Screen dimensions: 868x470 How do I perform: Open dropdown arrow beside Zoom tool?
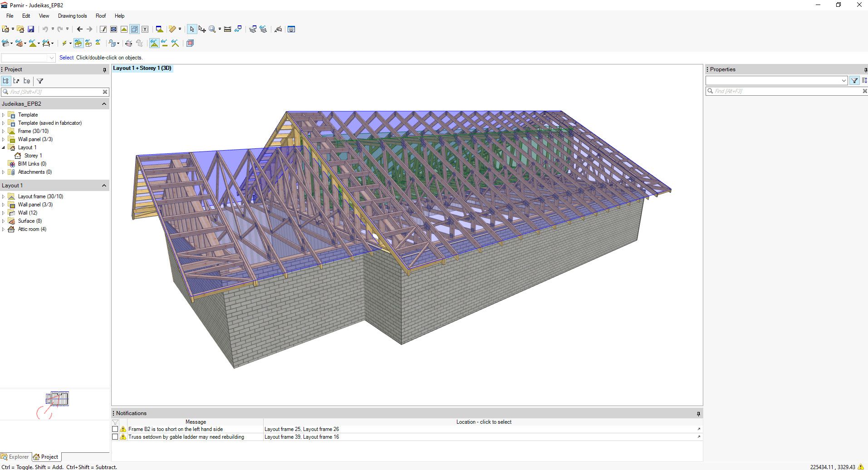(x=220, y=29)
